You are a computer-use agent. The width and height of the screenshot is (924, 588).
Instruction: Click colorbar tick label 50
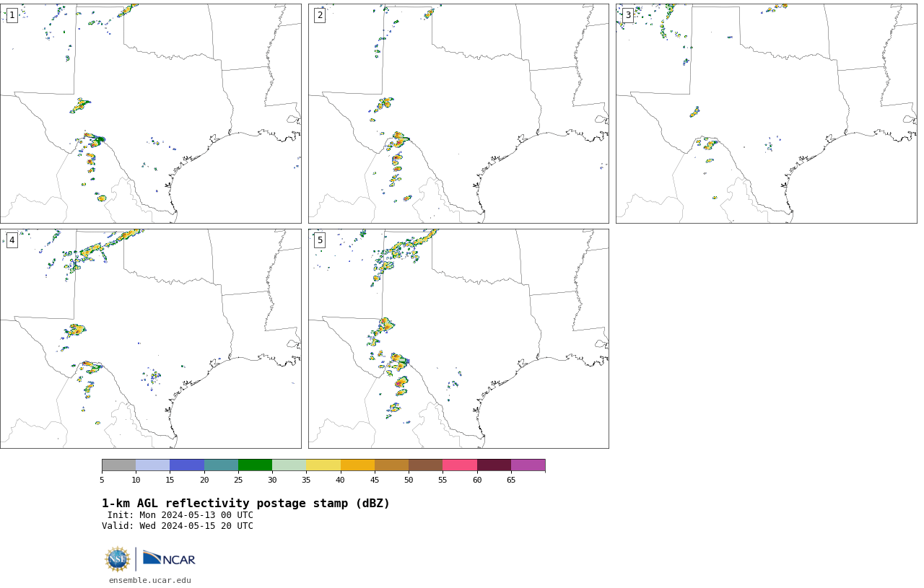409,480
